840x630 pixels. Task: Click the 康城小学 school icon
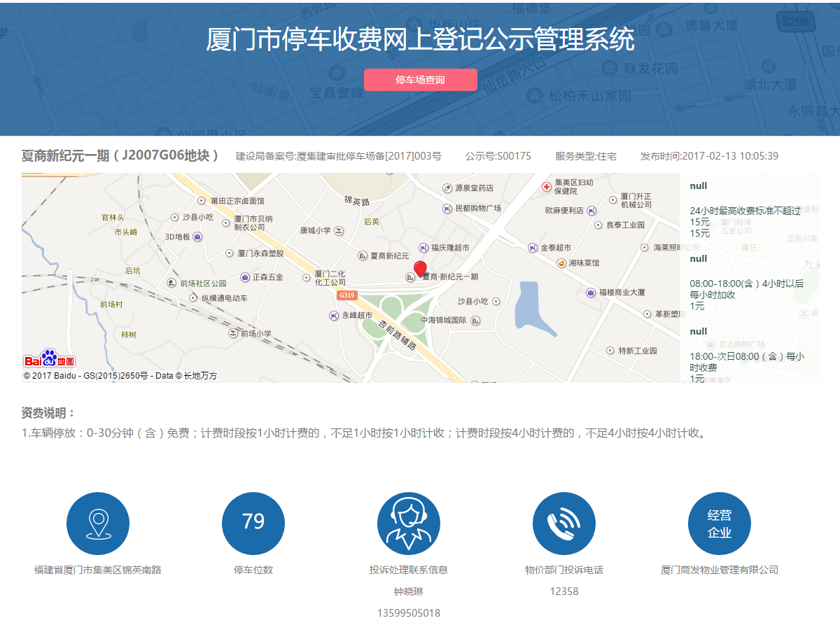point(339,230)
